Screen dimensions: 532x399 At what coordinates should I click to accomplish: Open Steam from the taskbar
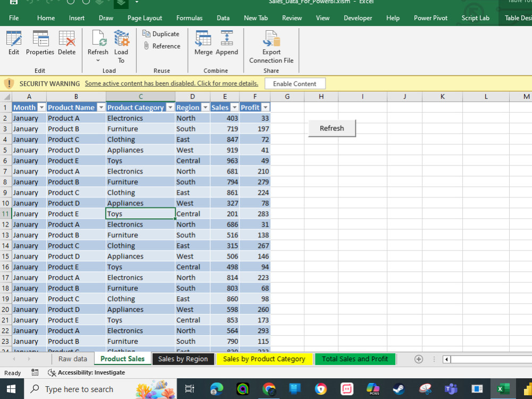(x=398, y=389)
